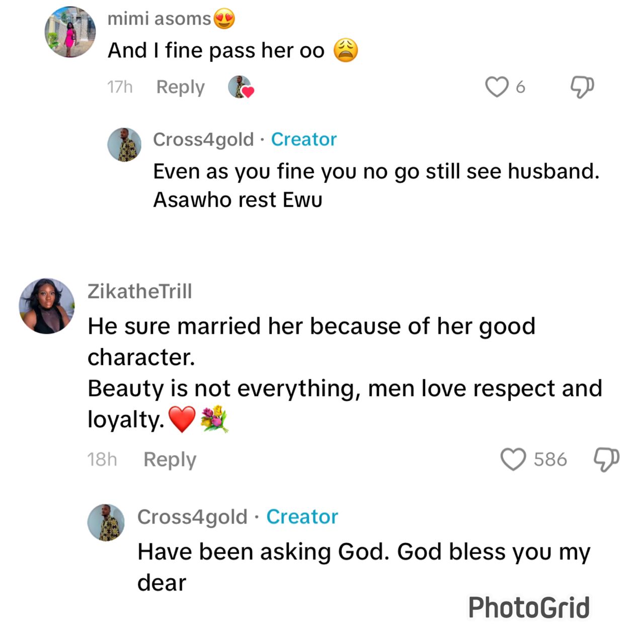Like ZikatheTrill's comment with the heart

pyautogui.click(x=513, y=459)
